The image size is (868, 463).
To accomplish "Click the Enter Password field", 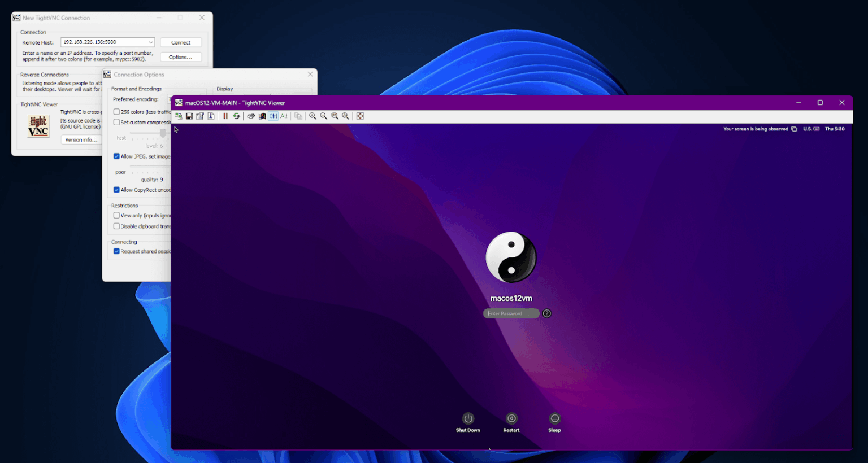I will click(x=511, y=313).
